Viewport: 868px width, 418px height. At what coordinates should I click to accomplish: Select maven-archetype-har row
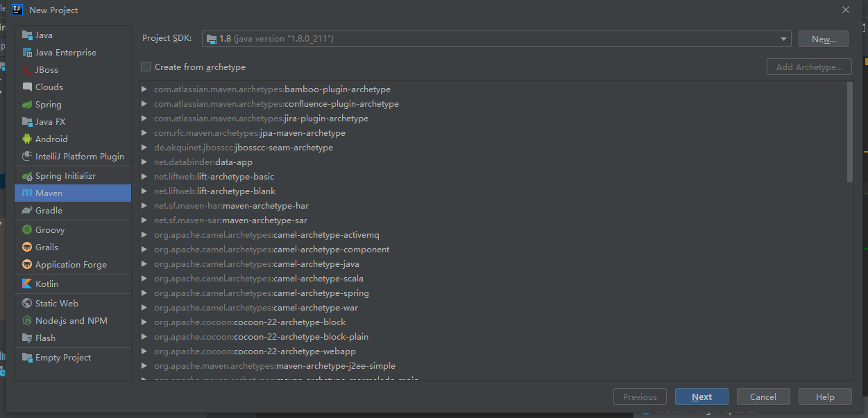pos(493,206)
